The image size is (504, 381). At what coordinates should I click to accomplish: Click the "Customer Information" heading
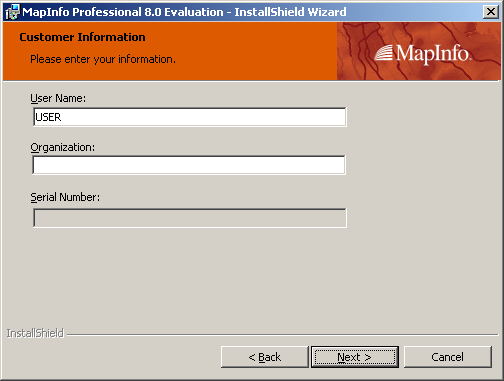(82, 37)
